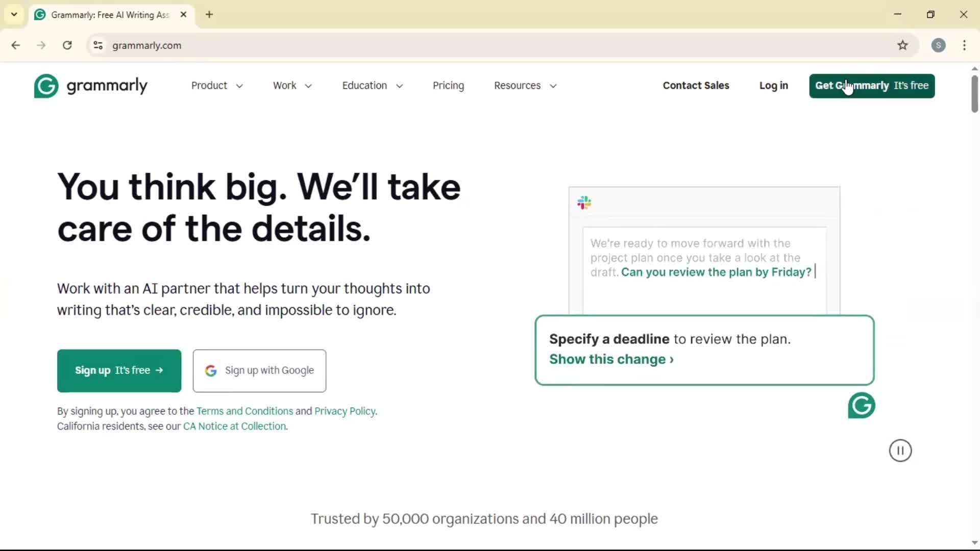Open the Resources dropdown menu
980x551 pixels.
coord(525,86)
